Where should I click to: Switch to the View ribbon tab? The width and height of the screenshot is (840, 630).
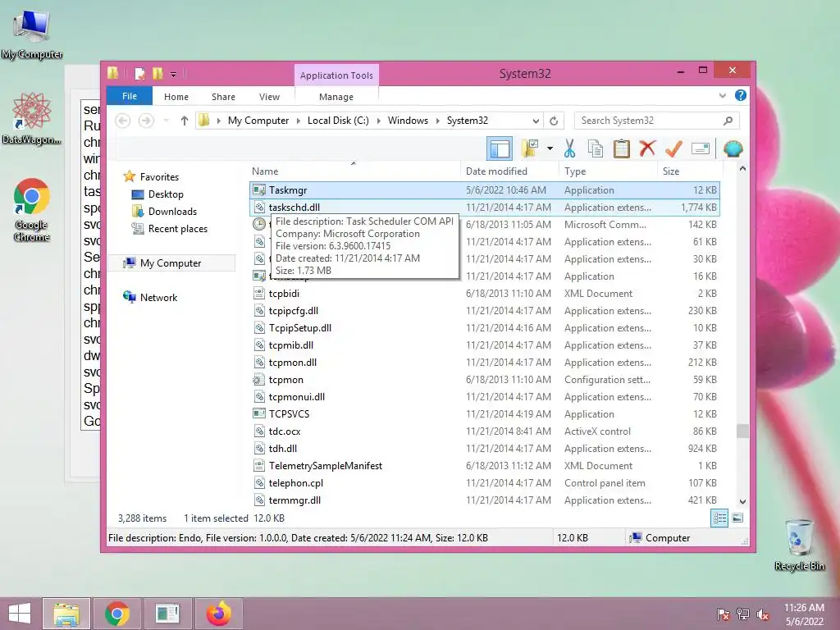pyautogui.click(x=269, y=97)
